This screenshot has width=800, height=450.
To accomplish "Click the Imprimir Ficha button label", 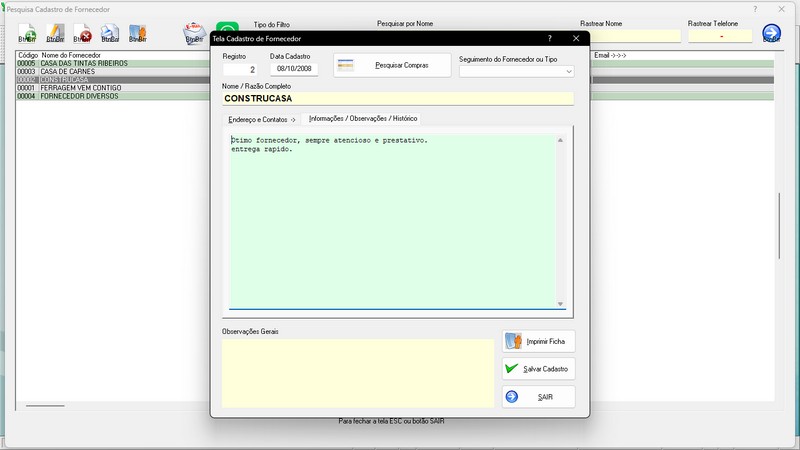I will pyautogui.click(x=545, y=341).
